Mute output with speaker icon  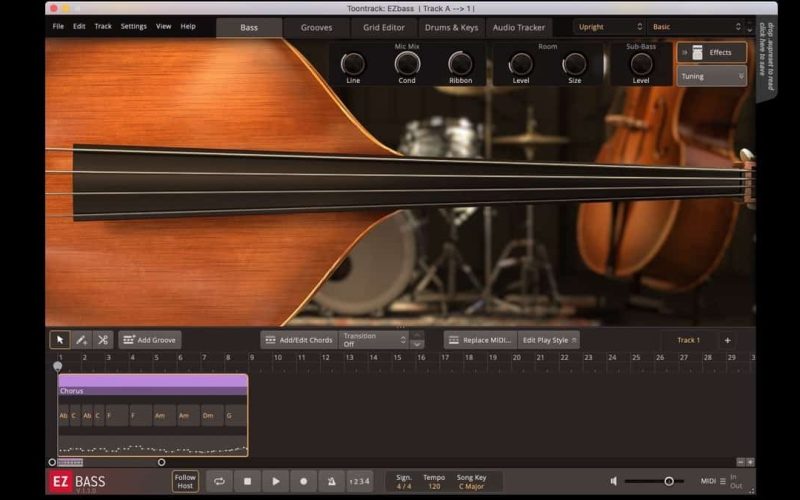pos(614,481)
